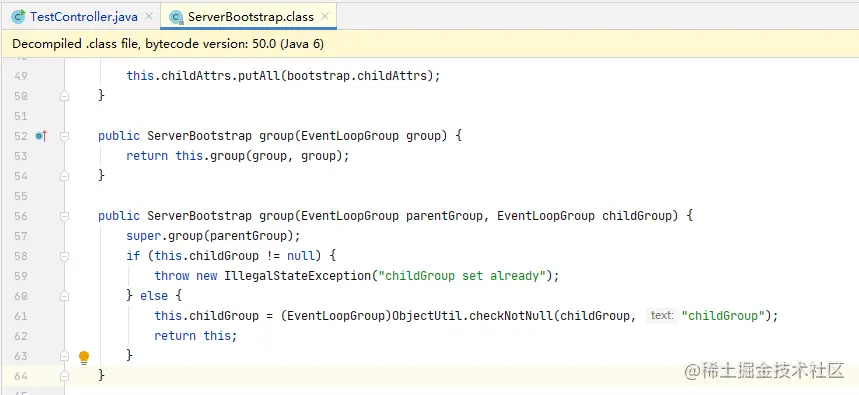This screenshot has width=859, height=395.
Task: Click line number 59 in the gutter
Action: (x=21, y=276)
